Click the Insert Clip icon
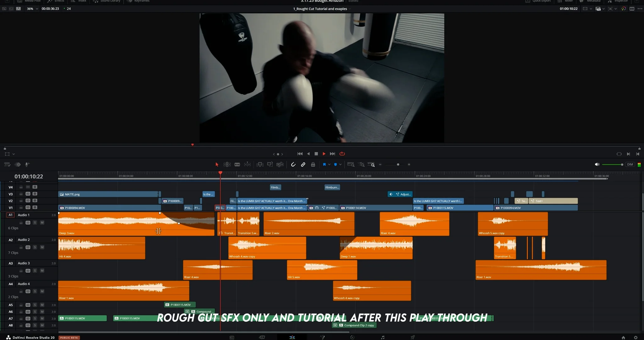The width and height of the screenshot is (644, 340). point(260,164)
